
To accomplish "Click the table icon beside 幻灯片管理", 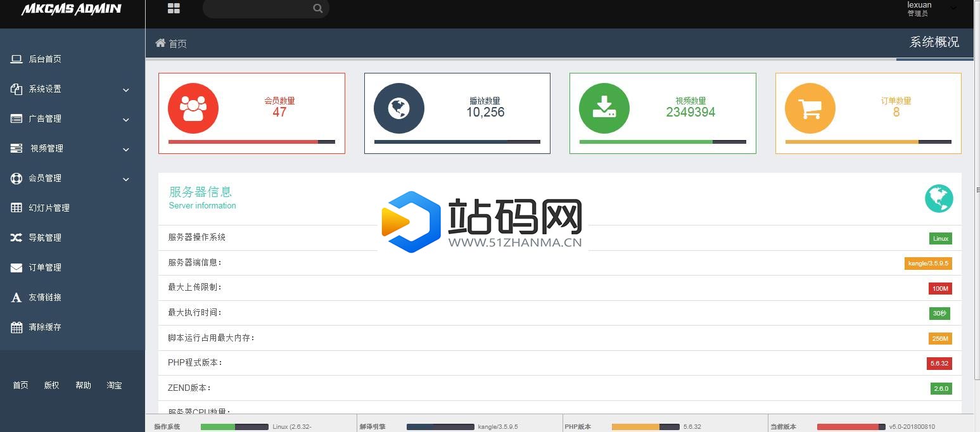I will pos(16,208).
